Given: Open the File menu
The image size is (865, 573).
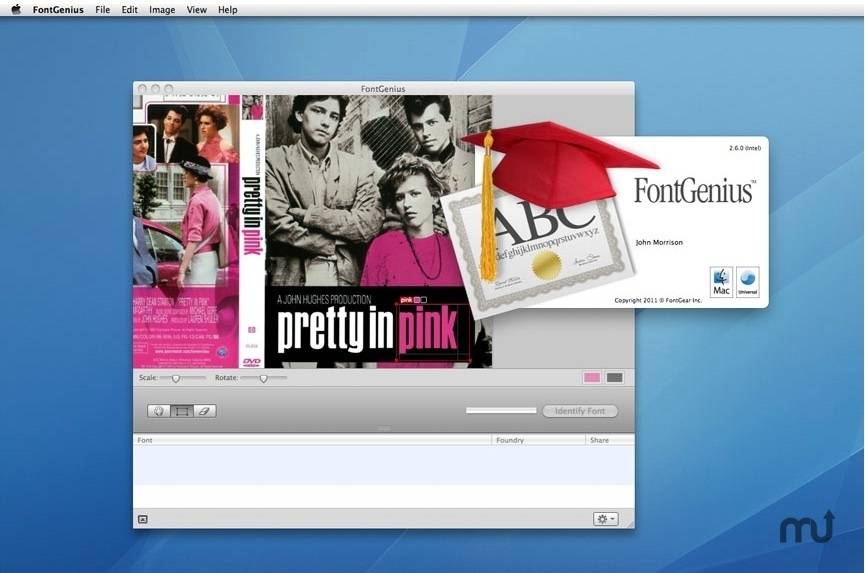Looking at the screenshot, I should pos(103,9).
